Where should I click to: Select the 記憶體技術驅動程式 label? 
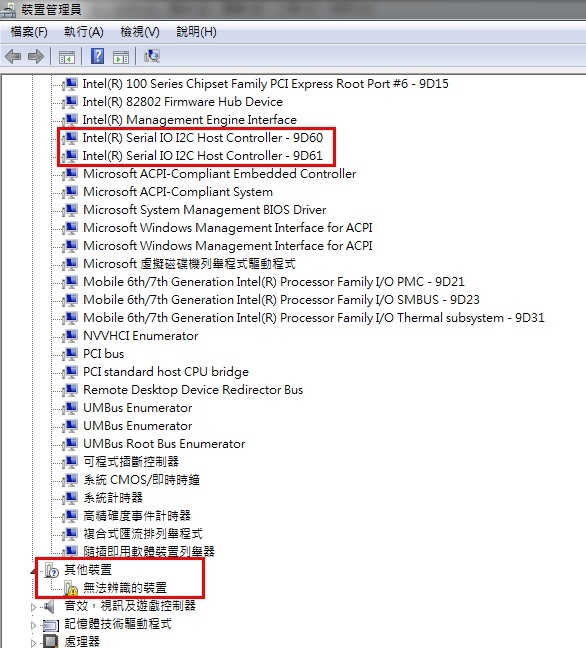click(x=118, y=624)
